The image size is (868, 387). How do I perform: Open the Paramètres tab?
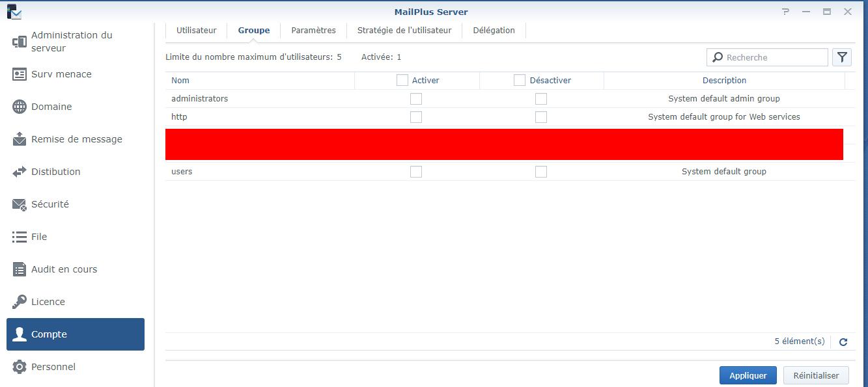pyautogui.click(x=314, y=31)
